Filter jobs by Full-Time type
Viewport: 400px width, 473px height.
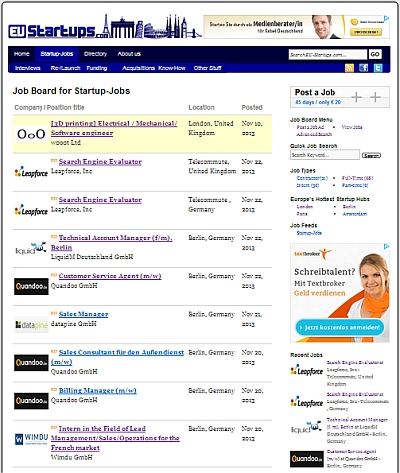[x=357, y=178]
